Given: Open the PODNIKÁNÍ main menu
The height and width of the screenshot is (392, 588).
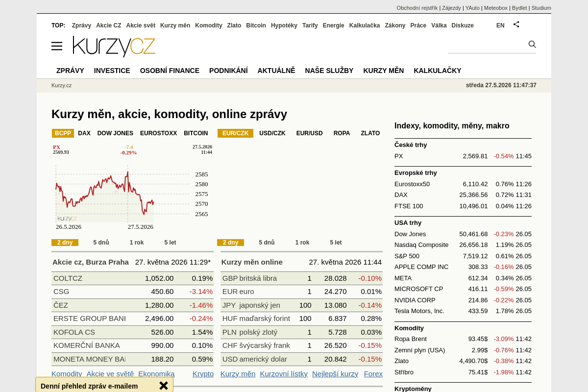Looking at the screenshot, I should tap(228, 71).
